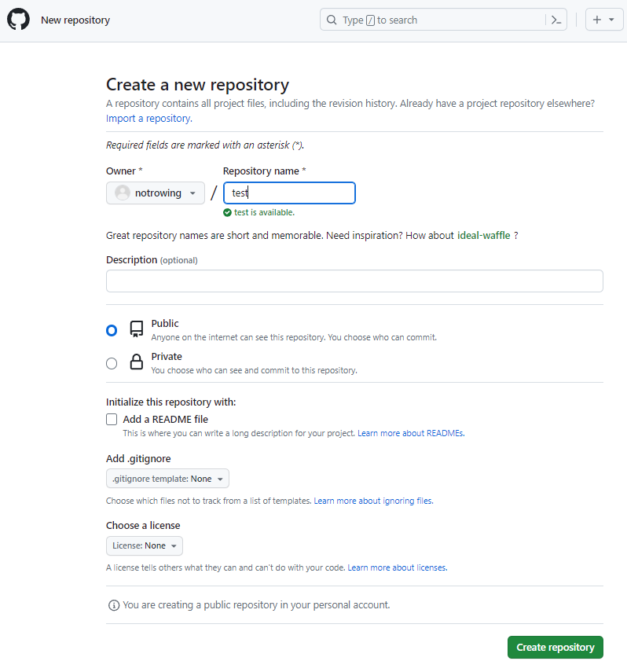Click the New repository header text
Image resolution: width=627 pixels, height=672 pixels.
[75, 20]
